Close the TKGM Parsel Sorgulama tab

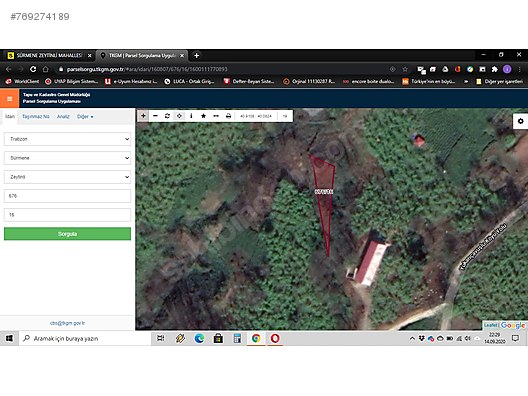pos(182,56)
